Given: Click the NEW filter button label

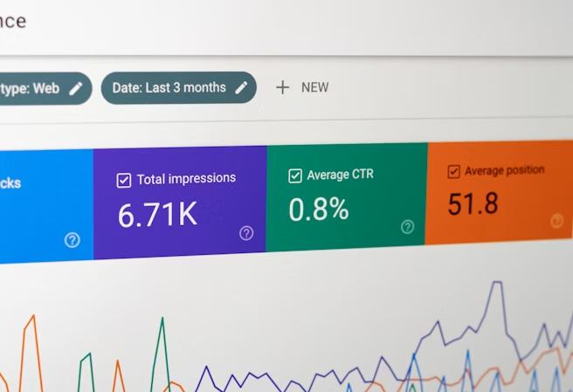Looking at the screenshot, I should click(x=314, y=87).
